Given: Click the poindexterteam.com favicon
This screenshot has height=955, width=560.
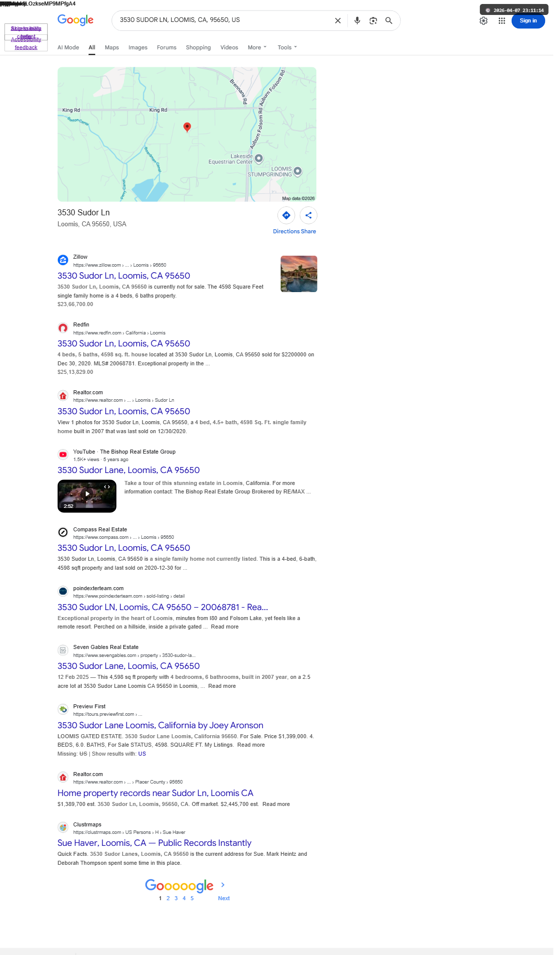Looking at the screenshot, I should (63, 591).
